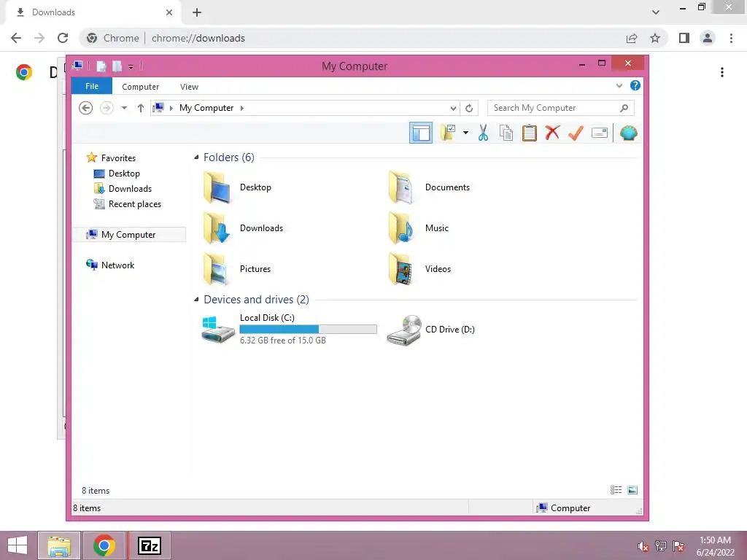Click the forward arrow in Explorer
747x560 pixels.
click(x=107, y=108)
